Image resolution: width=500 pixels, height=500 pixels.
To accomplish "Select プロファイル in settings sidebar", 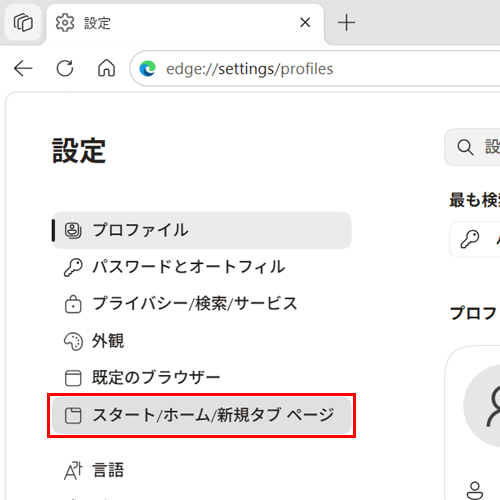I will coord(202,230).
